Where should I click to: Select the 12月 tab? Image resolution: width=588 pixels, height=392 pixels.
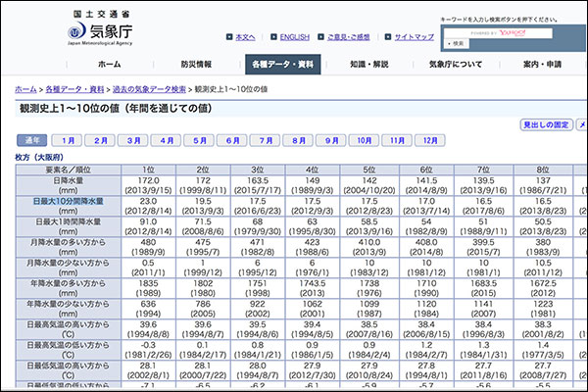(x=430, y=140)
